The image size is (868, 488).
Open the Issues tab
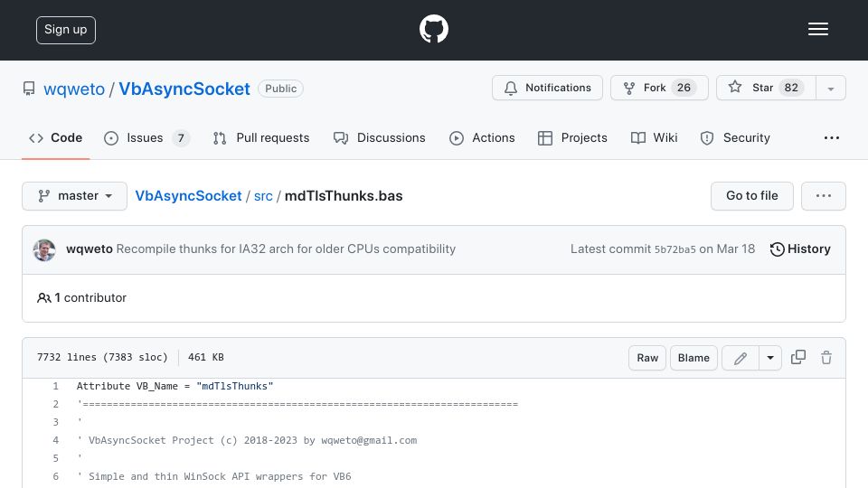(x=146, y=137)
